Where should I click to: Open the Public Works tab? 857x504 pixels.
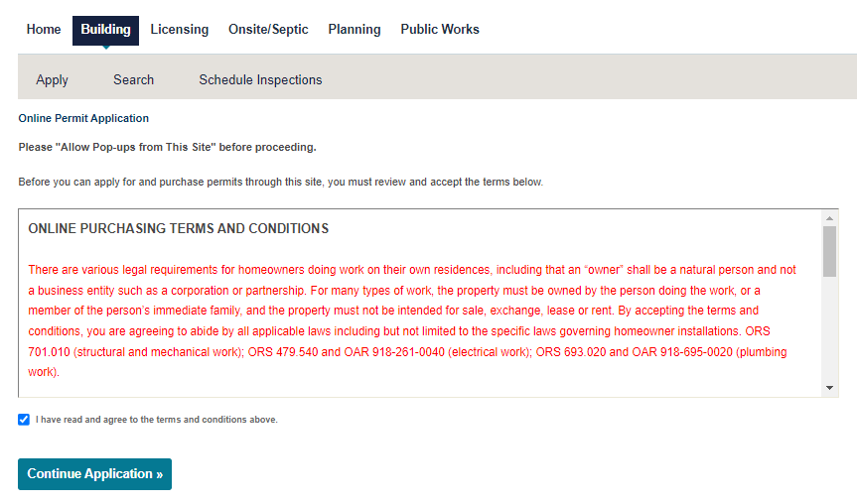point(440,30)
